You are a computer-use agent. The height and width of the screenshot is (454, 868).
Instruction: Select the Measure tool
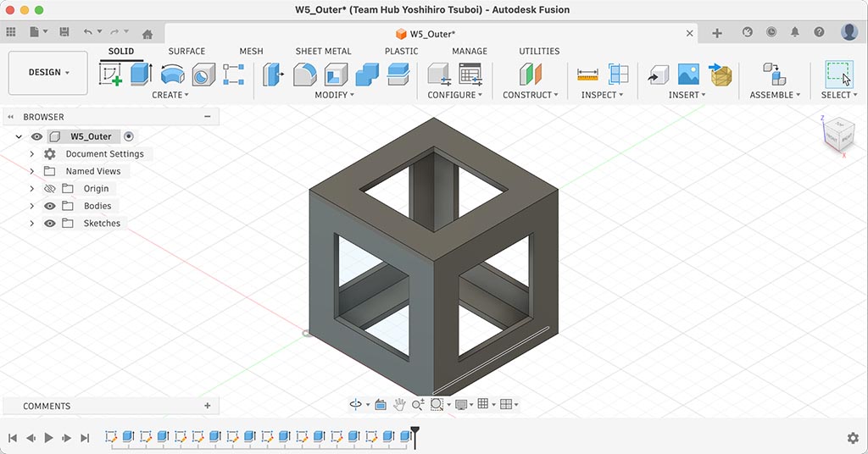(587, 74)
